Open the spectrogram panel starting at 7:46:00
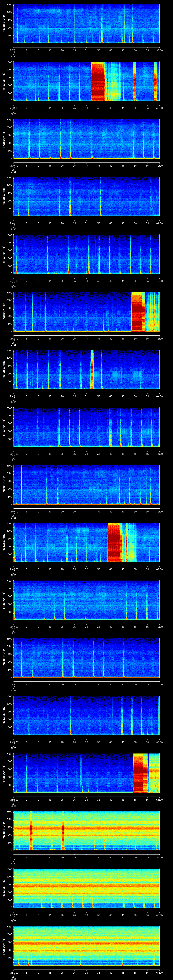The height and width of the screenshot is (980, 173). pyautogui.click(x=86, y=543)
